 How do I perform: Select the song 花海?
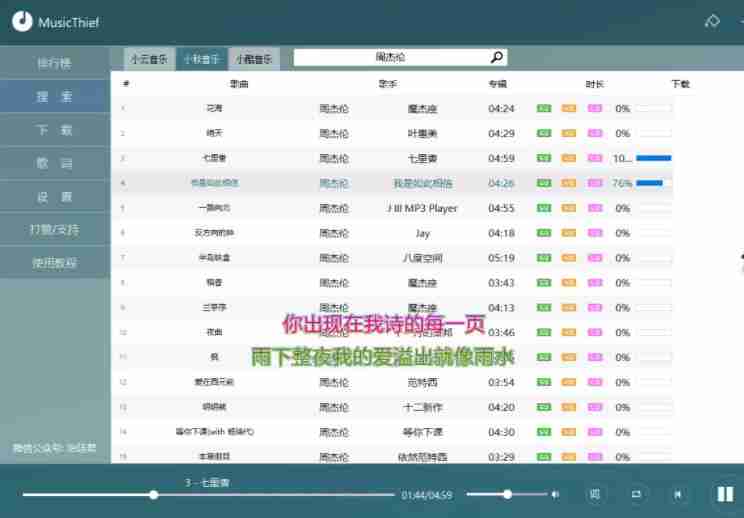(x=214, y=108)
